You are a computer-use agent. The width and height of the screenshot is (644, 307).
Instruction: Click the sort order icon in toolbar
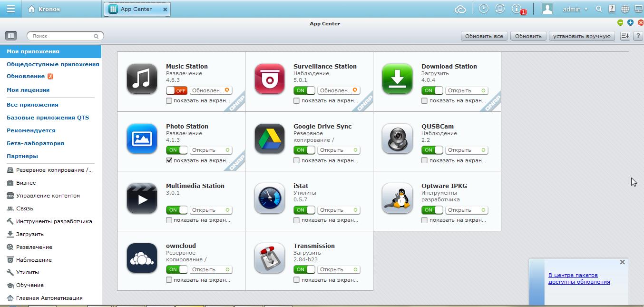click(625, 36)
